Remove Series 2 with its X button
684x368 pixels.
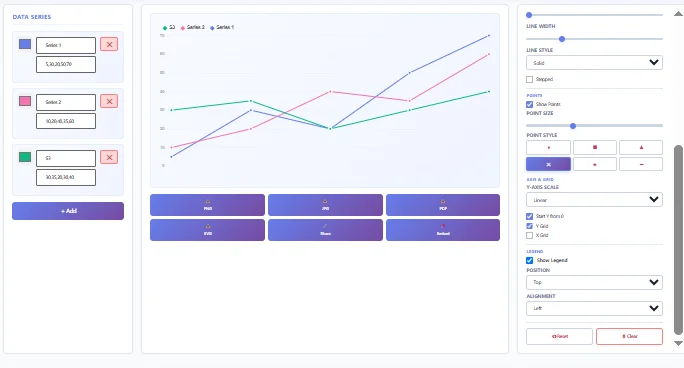pyautogui.click(x=109, y=101)
